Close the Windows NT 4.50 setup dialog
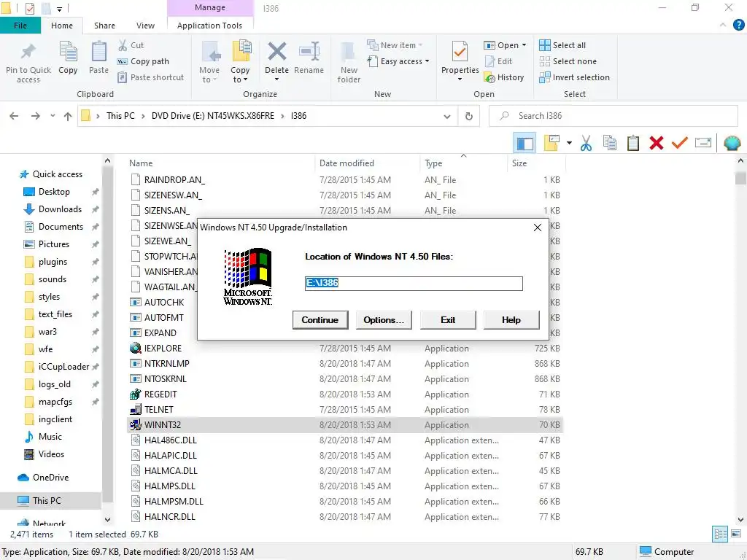Screen dimensions: 747x560 point(538,227)
